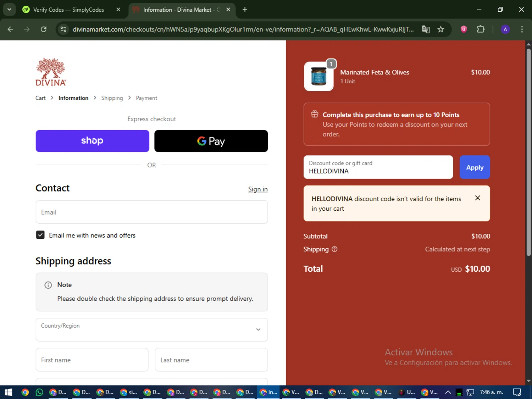532x399 pixels.
Task: Click the Shipping help question icon
Action: point(334,249)
